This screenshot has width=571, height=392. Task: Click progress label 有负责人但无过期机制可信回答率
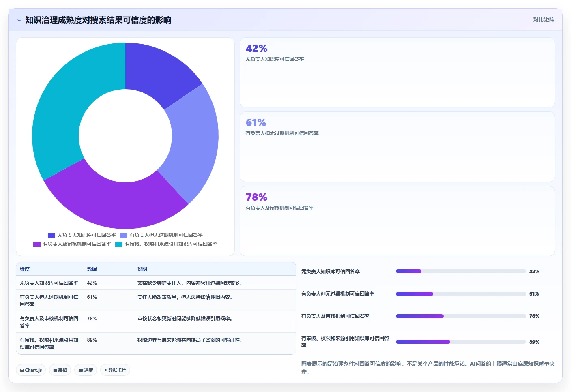click(338, 294)
